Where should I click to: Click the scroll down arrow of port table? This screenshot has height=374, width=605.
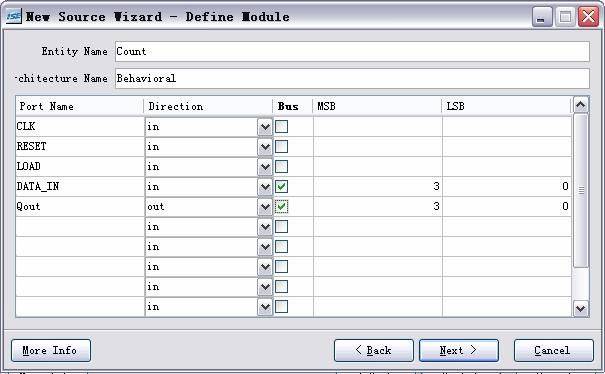581,308
